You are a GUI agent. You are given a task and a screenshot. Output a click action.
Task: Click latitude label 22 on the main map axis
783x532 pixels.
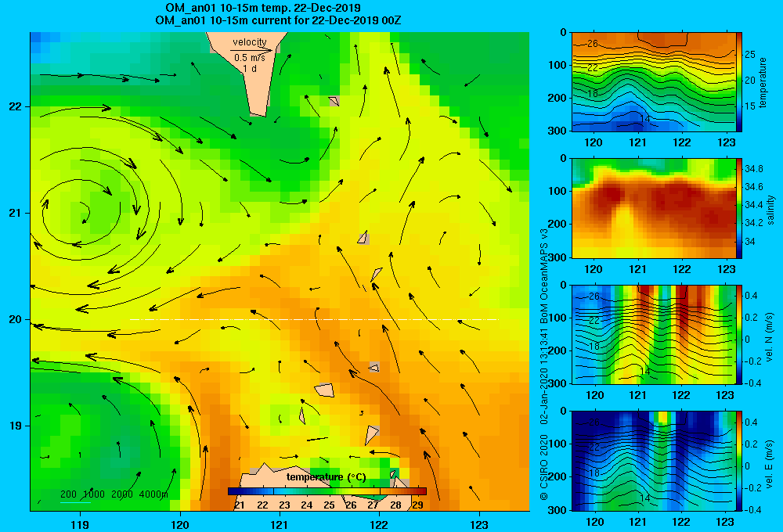point(15,106)
